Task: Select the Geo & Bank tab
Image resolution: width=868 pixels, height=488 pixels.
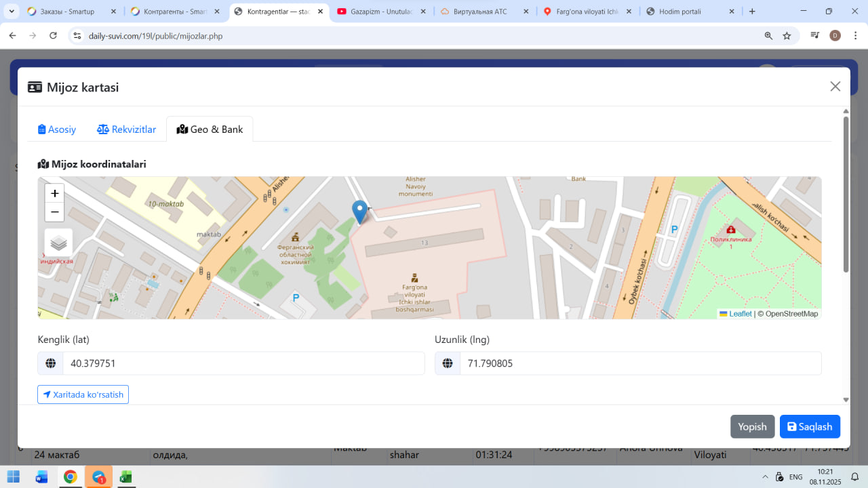Action: [x=210, y=129]
